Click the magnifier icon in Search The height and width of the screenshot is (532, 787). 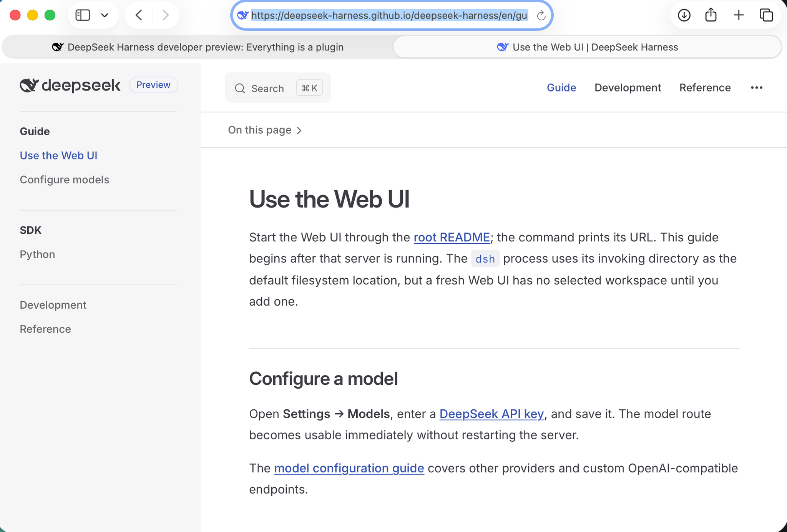(240, 88)
